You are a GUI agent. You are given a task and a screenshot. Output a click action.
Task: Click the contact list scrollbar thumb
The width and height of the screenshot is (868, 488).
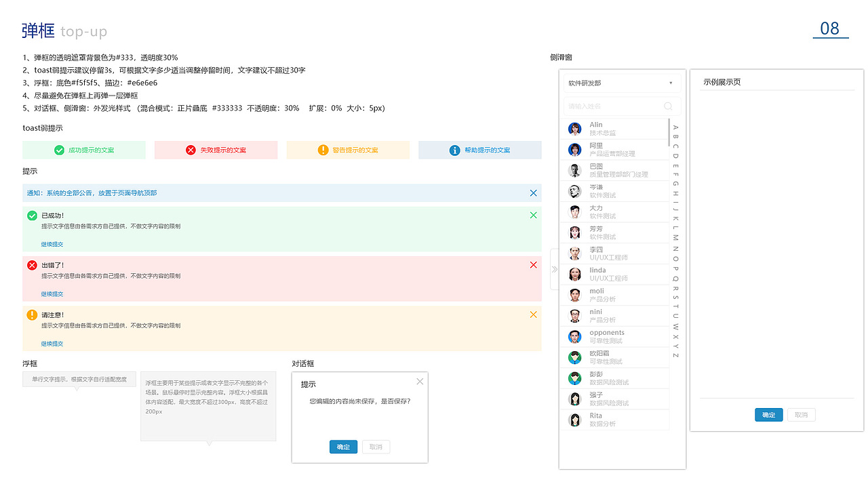point(669,133)
